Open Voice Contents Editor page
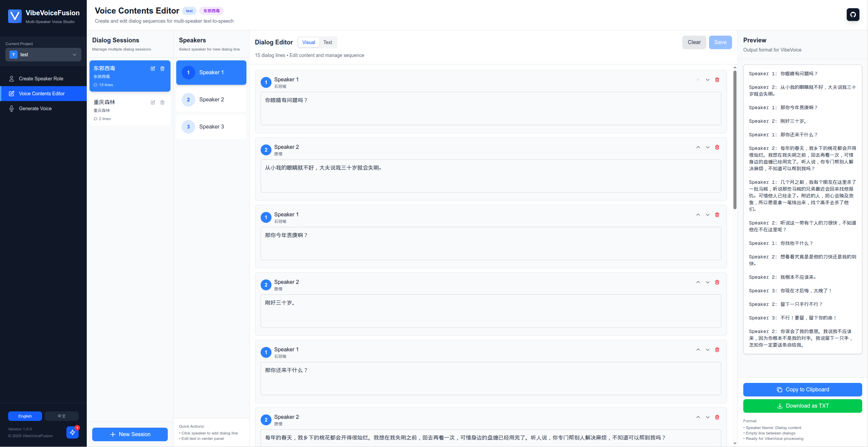The height and width of the screenshot is (447, 868). click(43, 94)
